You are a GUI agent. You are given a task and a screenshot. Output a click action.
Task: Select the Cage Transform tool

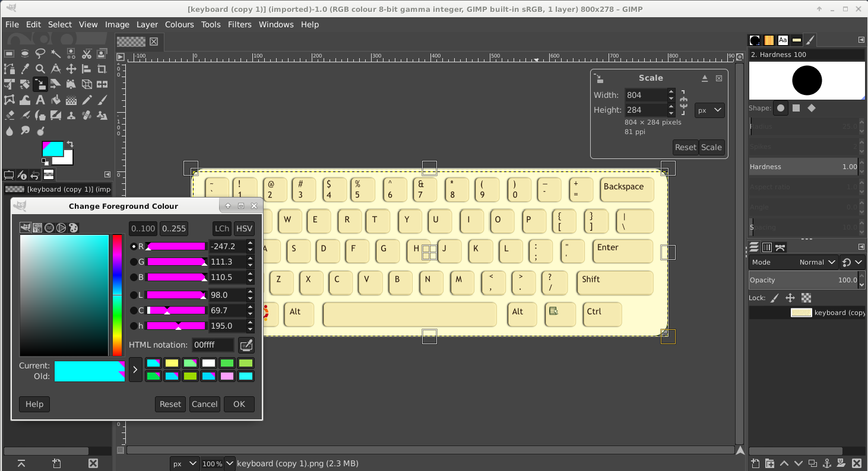[x=9, y=100]
